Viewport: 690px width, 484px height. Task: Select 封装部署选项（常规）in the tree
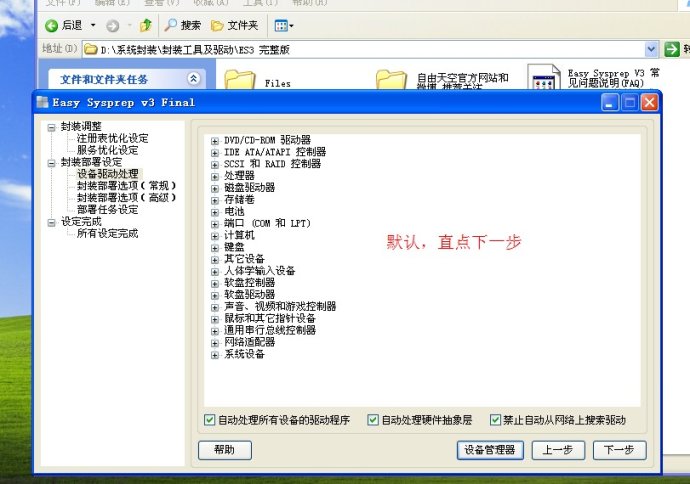(x=126, y=186)
